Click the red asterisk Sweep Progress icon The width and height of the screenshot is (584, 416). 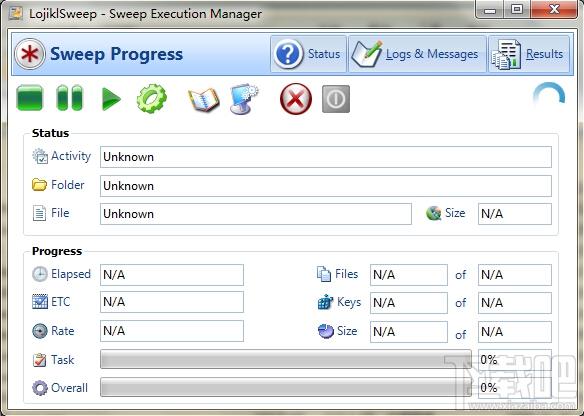30,54
